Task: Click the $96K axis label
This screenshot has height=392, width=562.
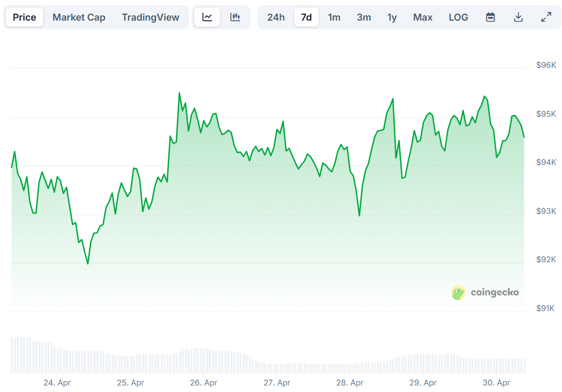Action: pos(546,65)
